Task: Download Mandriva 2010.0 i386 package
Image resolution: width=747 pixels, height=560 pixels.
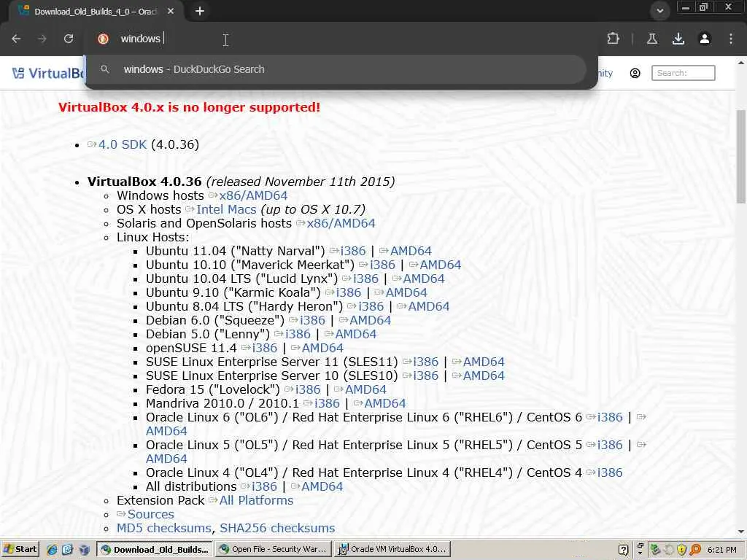Action: pyautogui.click(x=327, y=402)
